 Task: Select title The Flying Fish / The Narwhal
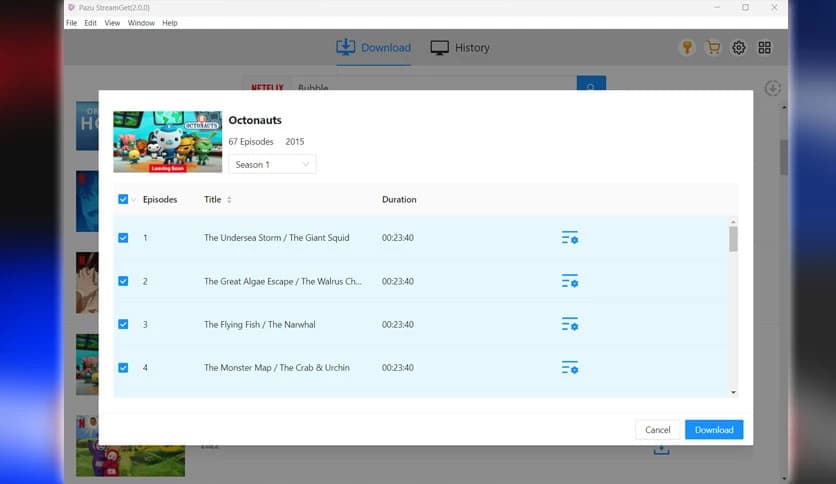[260, 324]
